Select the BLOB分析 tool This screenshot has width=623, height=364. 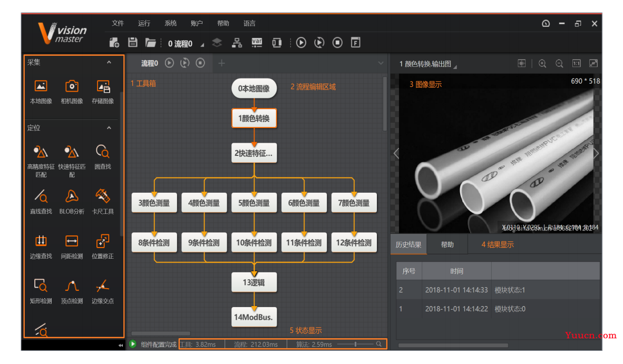point(72,202)
